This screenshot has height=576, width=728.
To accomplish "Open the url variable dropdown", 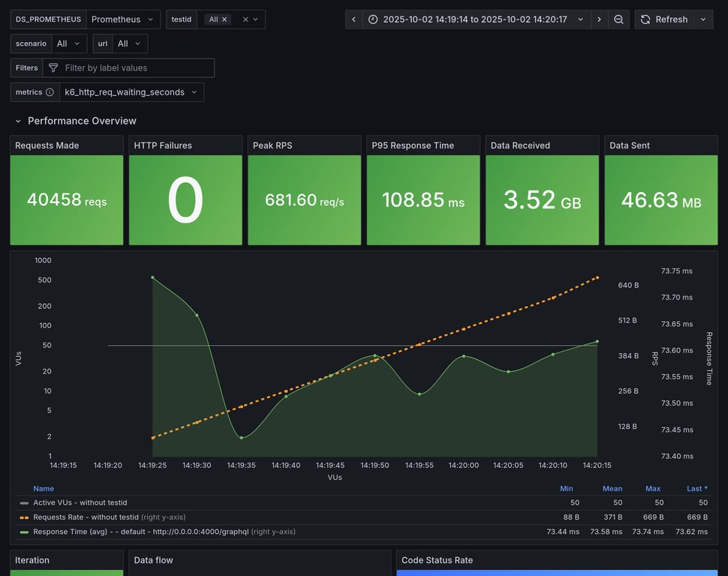I will pos(129,43).
